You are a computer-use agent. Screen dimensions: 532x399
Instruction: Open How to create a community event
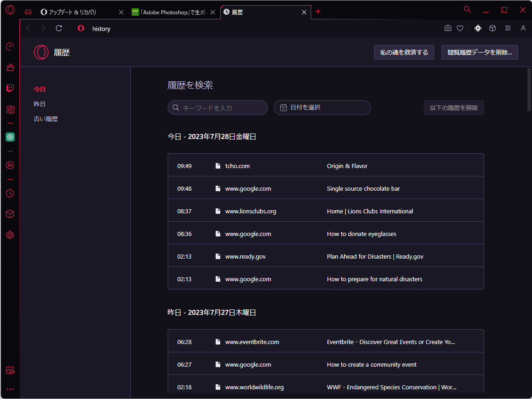pyautogui.click(x=326, y=365)
